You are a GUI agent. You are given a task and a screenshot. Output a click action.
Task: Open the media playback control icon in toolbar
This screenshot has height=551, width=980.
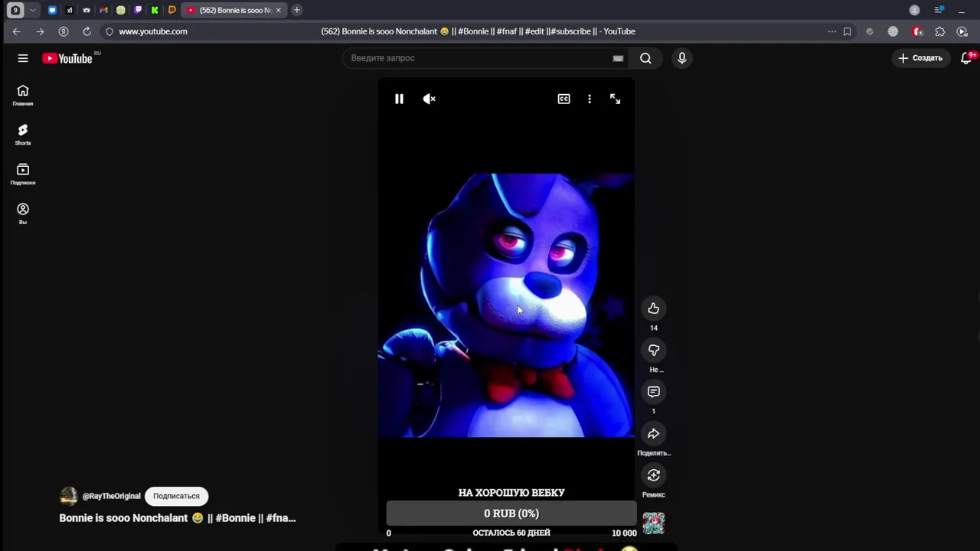pos(963,31)
